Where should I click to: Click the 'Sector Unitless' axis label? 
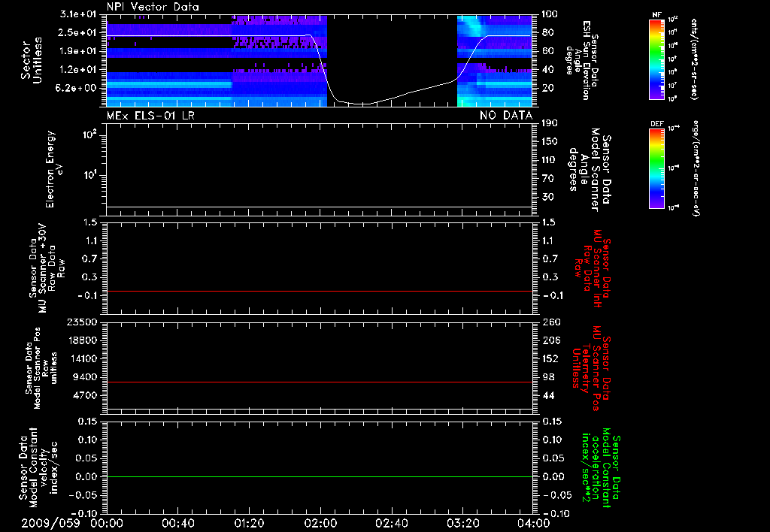pos(31,60)
